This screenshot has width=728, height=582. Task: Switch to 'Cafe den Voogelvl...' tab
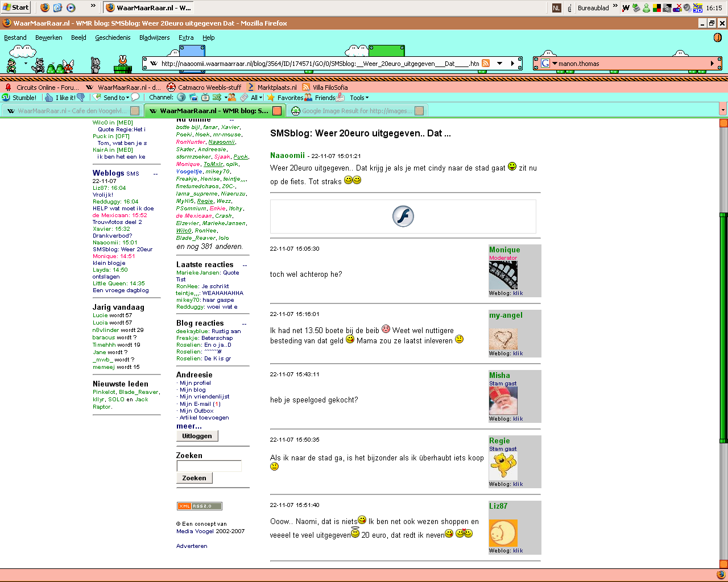click(x=69, y=111)
